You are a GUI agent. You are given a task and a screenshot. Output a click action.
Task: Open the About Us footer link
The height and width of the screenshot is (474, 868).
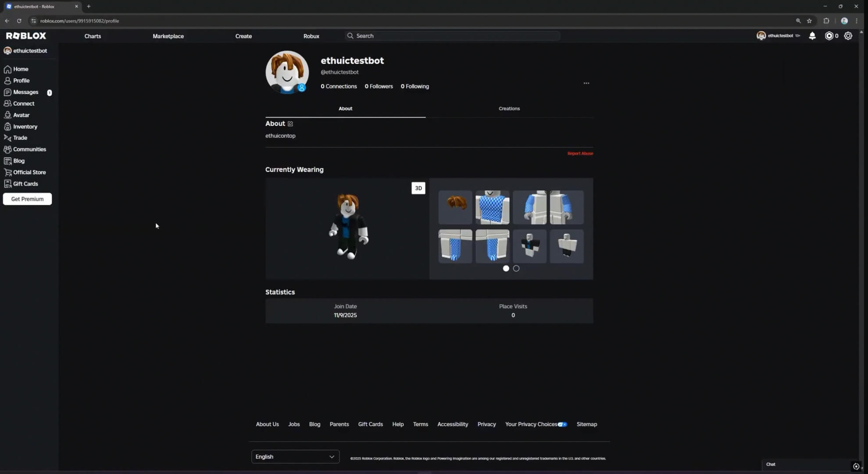pyautogui.click(x=267, y=424)
